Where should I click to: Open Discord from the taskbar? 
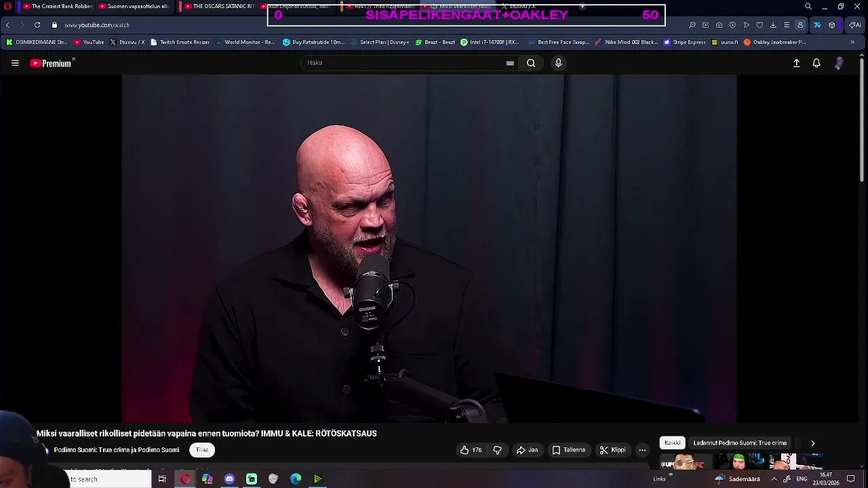229,479
